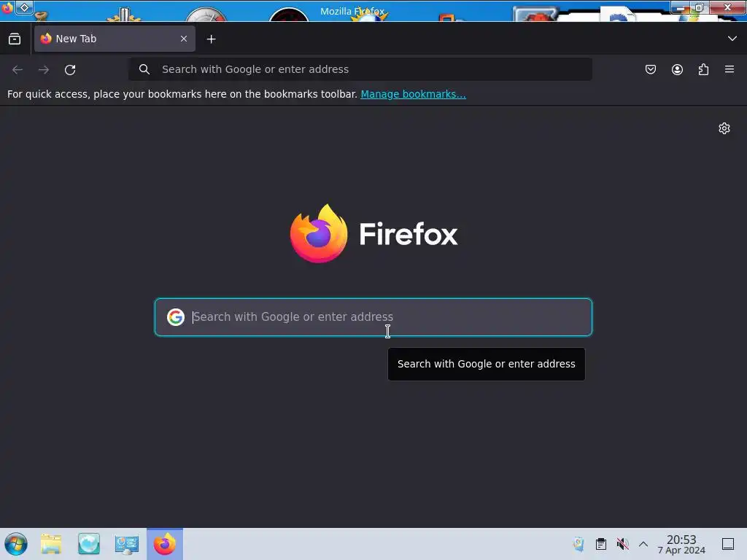Image resolution: width=747 pixels, height=560 pixels.
Task: Launch the globe web browser taskbar icon
Action: point(89,544)
